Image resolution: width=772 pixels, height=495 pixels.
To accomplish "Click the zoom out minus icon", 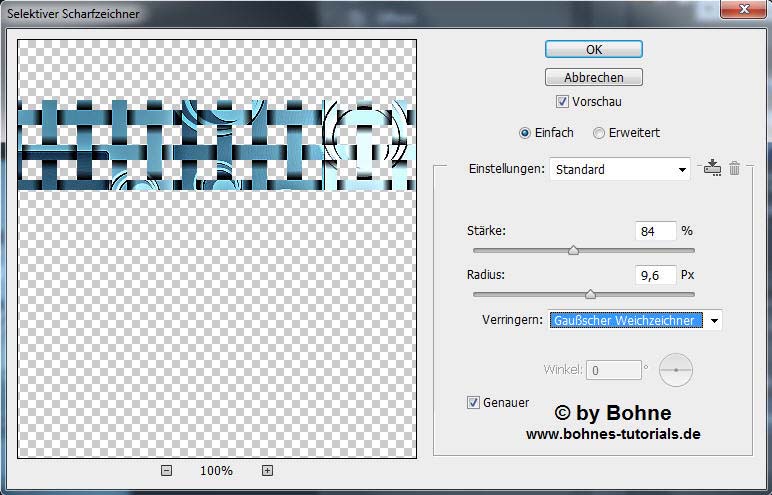I will click(166, 471).
